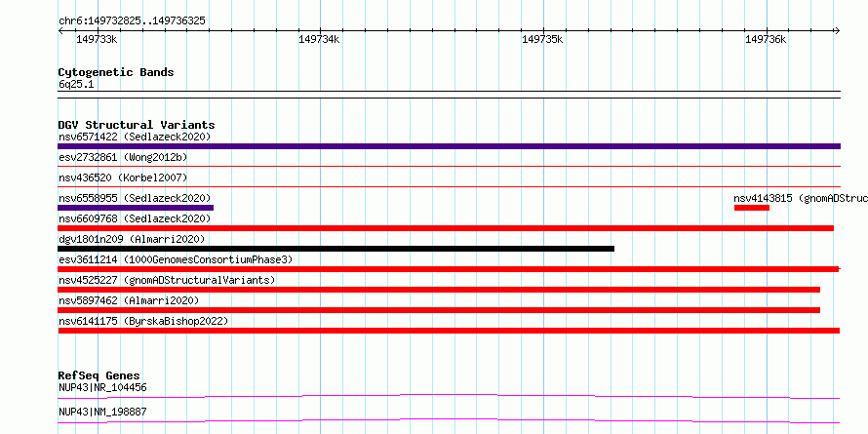
Task: Open variant esv2732861 (Wong2012b) label
Action: point(123,157)
